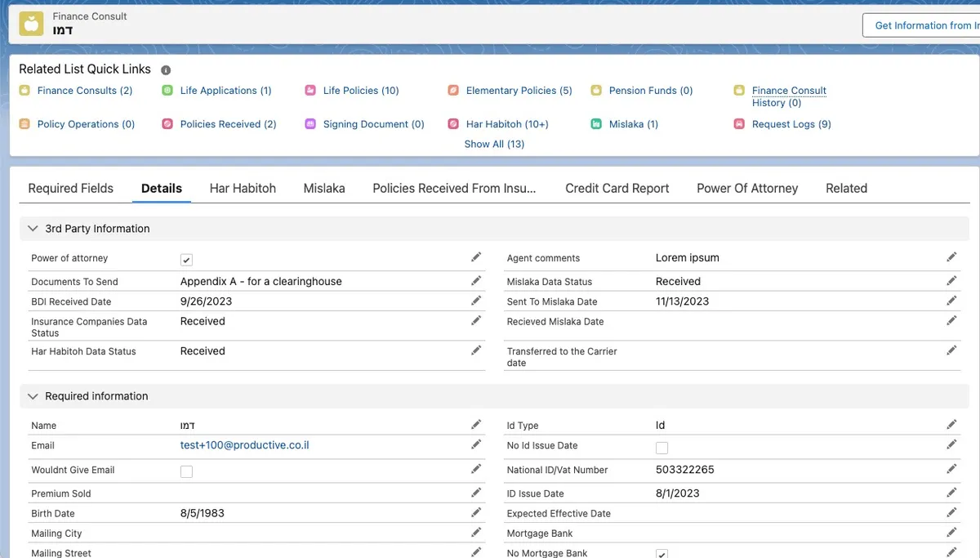Edit Recieved Mislaka Date pencil icon
The image size is (980, 558).
pyautogui.click(x=951, y=321)
